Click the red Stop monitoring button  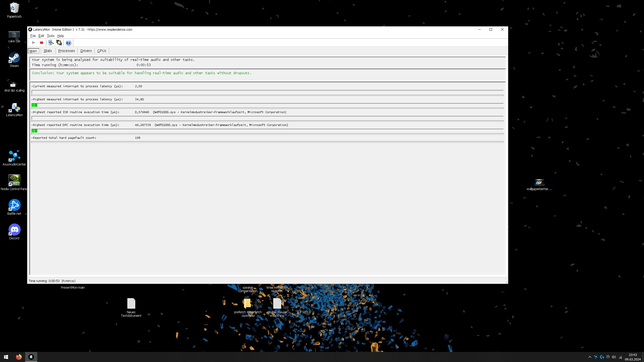(42, 42)
